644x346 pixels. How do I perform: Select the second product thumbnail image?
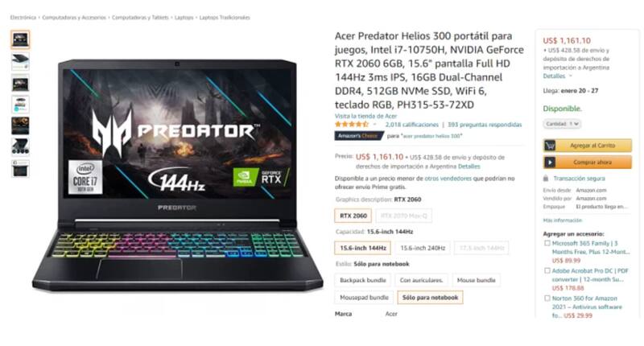[20, 62]
